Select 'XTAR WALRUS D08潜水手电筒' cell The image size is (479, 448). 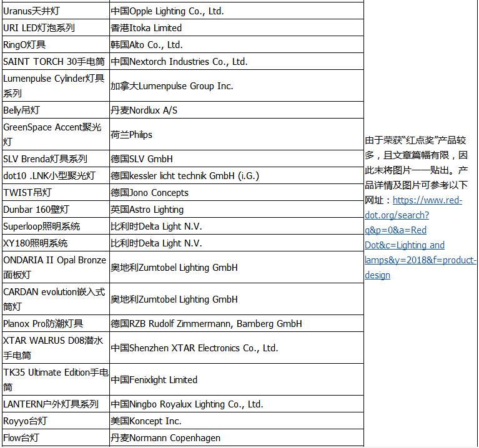[56, 348]
